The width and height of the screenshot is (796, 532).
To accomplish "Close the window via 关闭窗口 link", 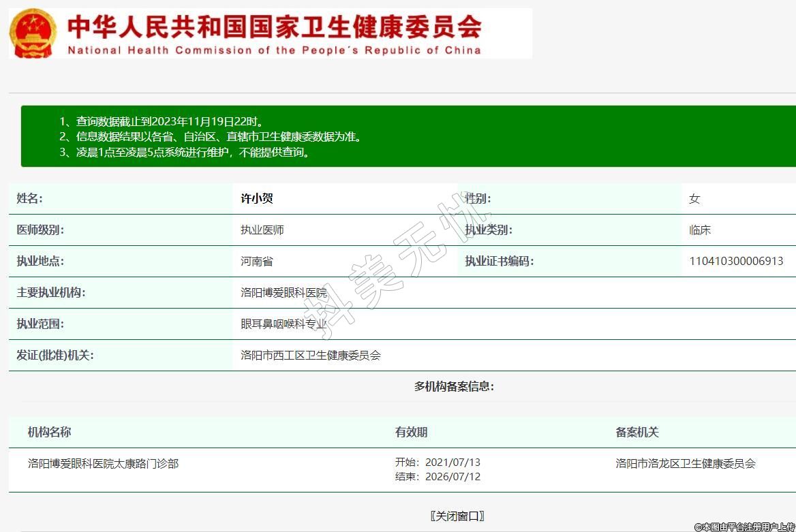I will [x=457, y=516].
